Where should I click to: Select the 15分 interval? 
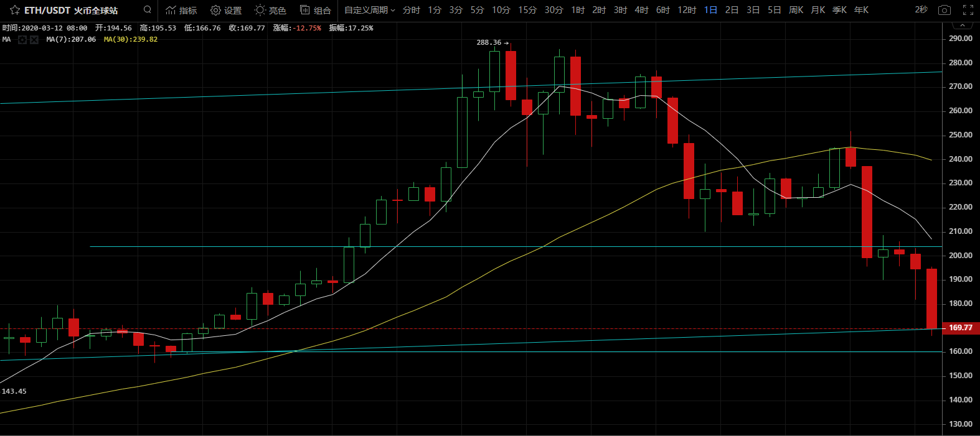pos(527,10)
